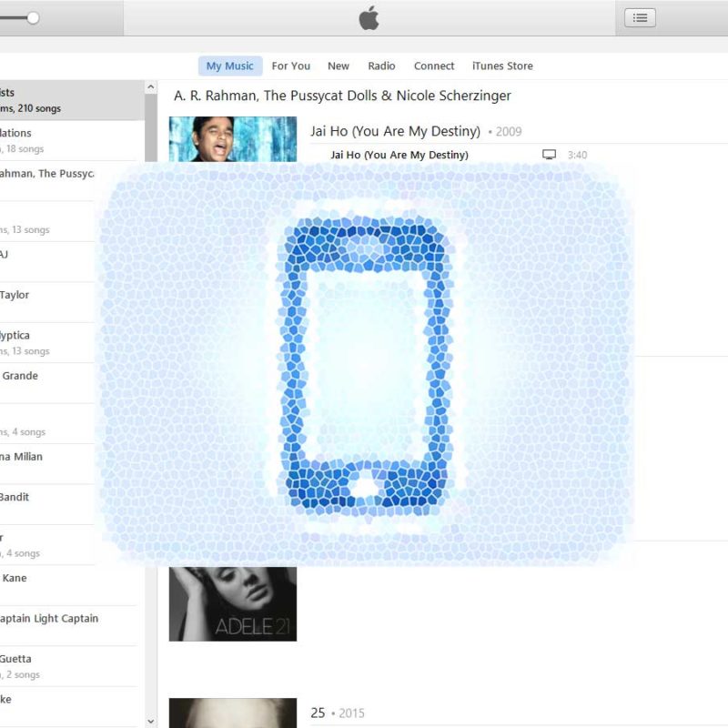Click the 25 album title from 2015
Screen dimensions: 728x728
pyautogui.click(x=318, y=713)
